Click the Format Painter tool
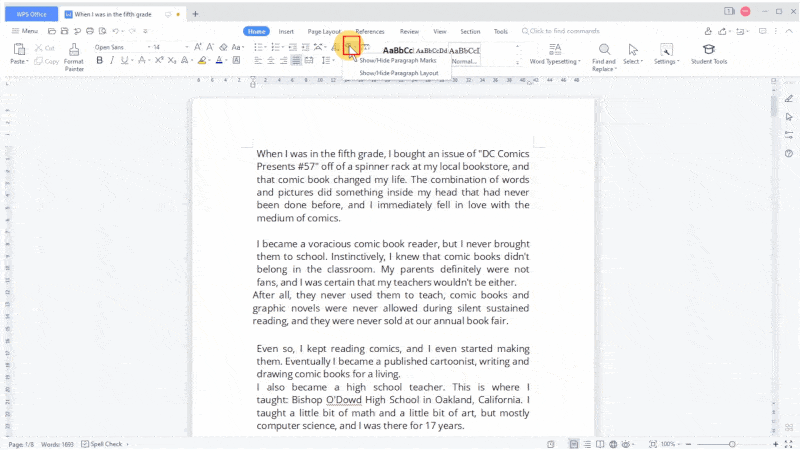This screenshot has height=450, width=800. pyautogui.click(x=73, y=56)
